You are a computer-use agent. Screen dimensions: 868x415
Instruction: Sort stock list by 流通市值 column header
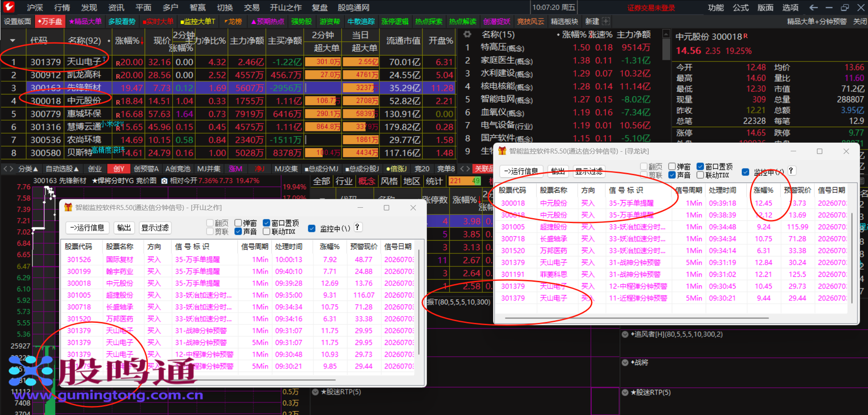coord(403,41)
